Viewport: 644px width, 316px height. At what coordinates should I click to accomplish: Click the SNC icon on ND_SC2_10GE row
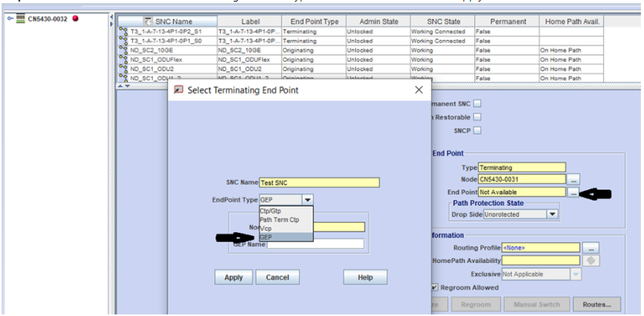123,51
